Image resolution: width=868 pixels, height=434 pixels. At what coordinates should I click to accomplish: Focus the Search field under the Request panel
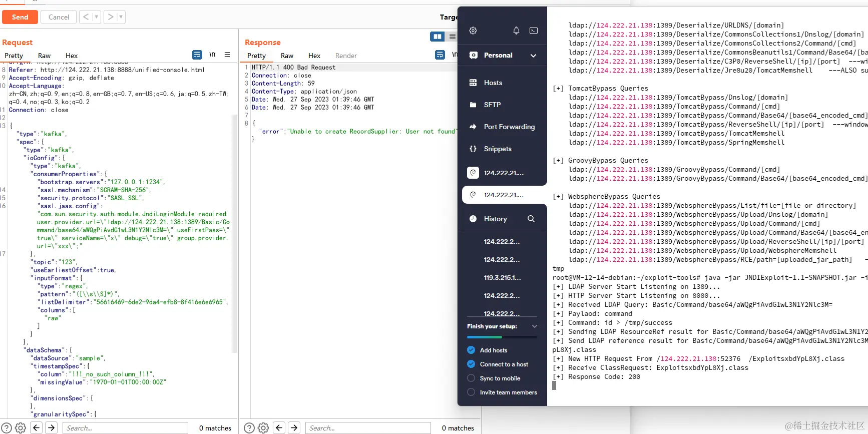pyautogui.click(x=125, y=428)
